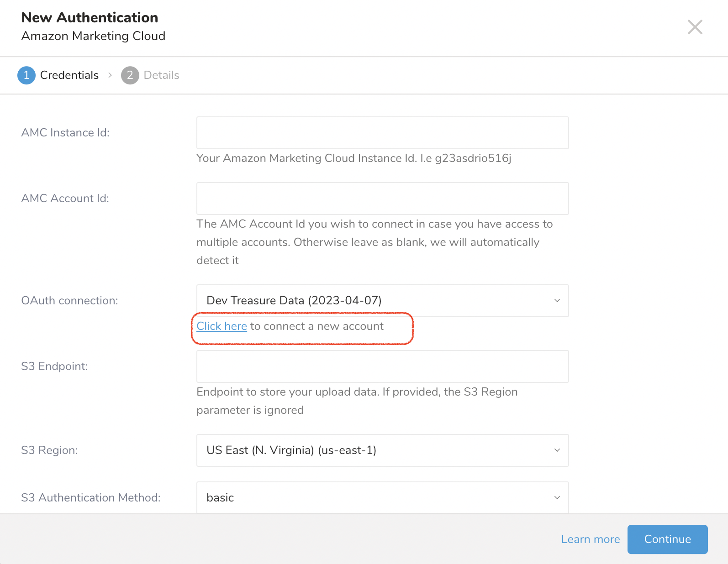Focus the S3 Endpoint input box
The width and height of the screenshot is (728, 564).
[382, 366]
